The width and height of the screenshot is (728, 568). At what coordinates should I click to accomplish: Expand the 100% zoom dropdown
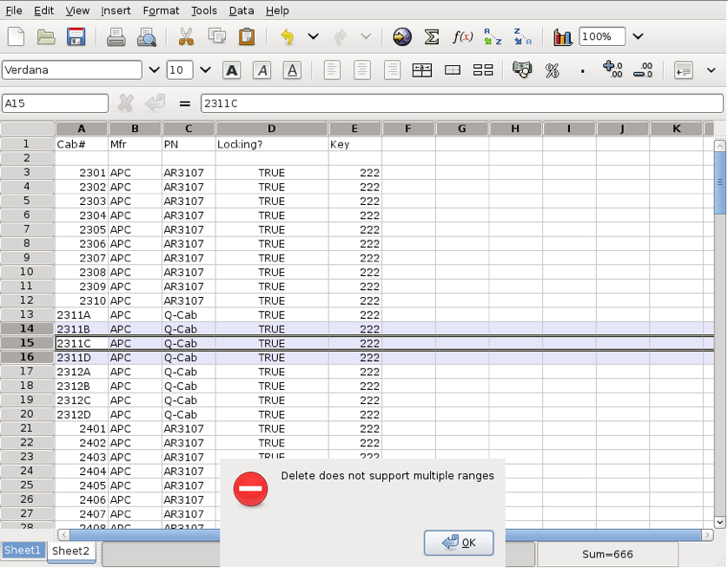click(x=638, y=36)
